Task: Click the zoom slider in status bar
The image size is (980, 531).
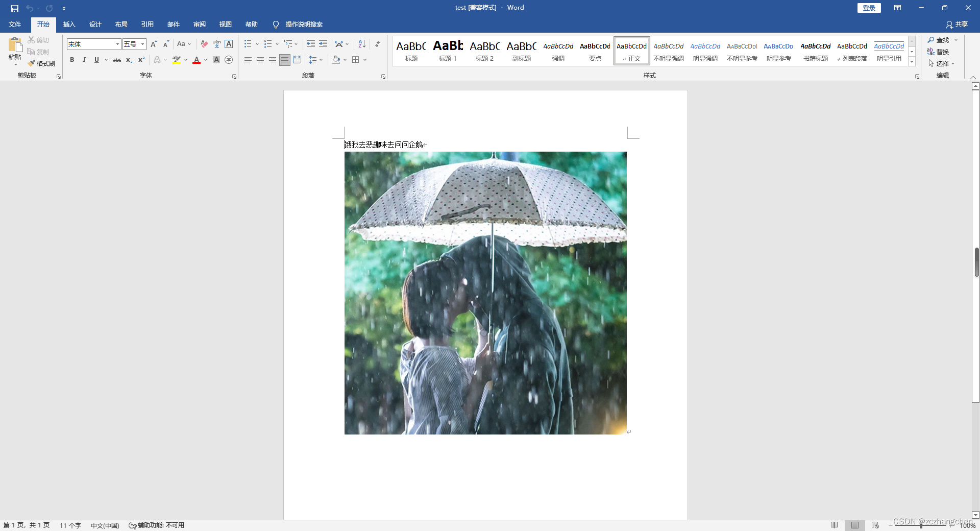Action: click(x=921, y=525)
